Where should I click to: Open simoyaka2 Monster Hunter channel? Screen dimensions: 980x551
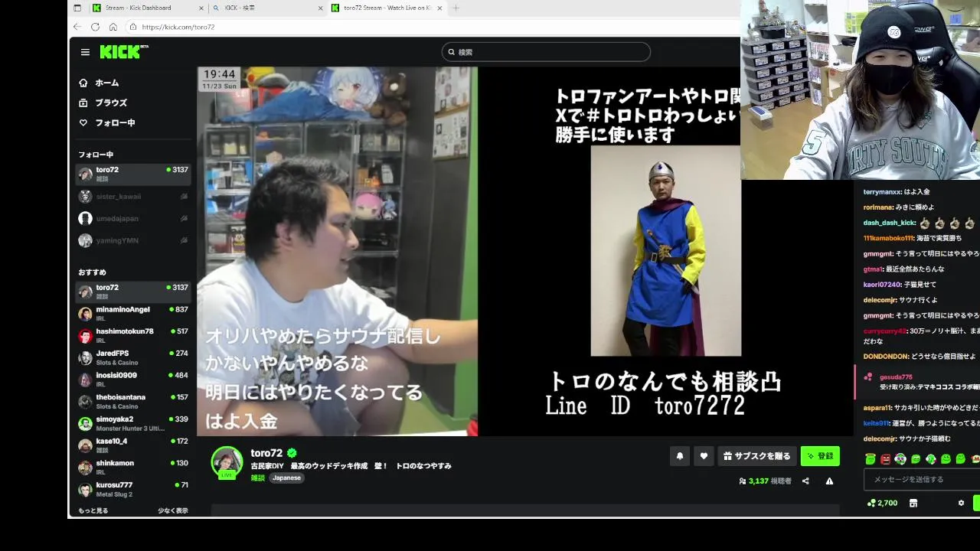tap(133, 423)
